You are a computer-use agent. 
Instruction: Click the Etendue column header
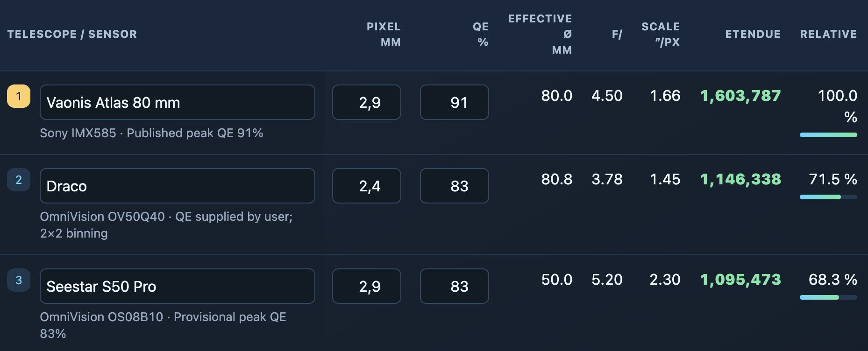point(753,34)
